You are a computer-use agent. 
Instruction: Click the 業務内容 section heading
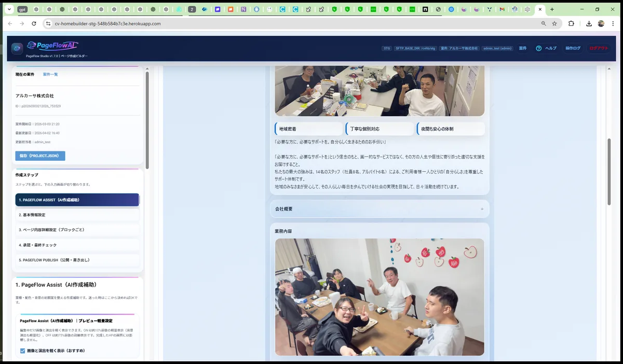[x=283, y=231]
